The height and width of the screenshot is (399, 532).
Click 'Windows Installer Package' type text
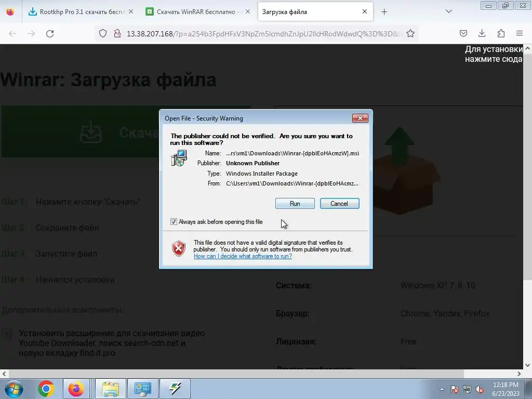[x=262, y=174]
